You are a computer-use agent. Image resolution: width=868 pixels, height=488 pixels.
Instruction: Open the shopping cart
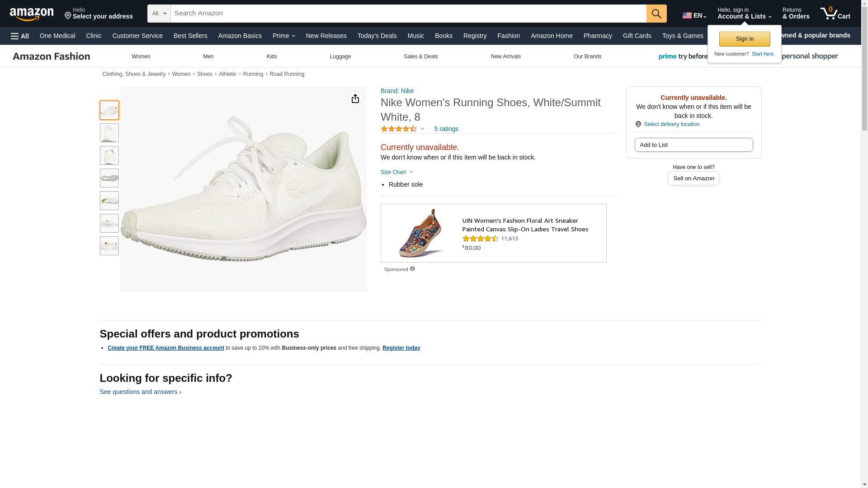click(x=835, y=14)
